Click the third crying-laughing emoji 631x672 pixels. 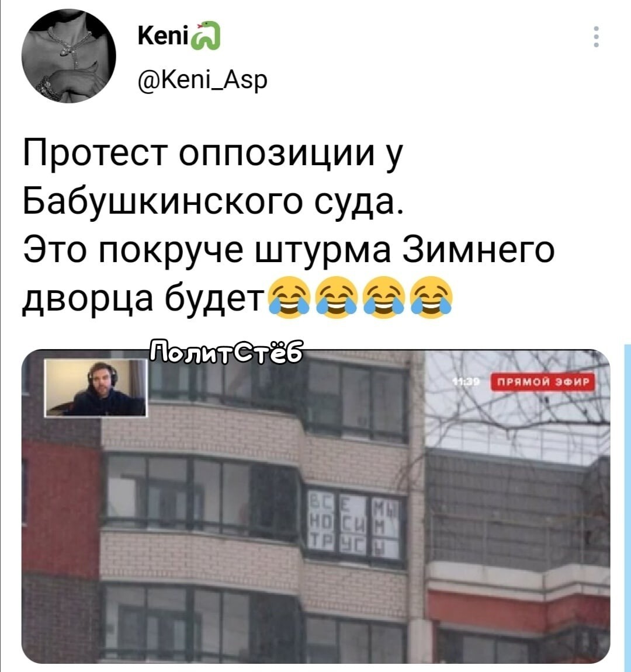(x=383, y=297)
